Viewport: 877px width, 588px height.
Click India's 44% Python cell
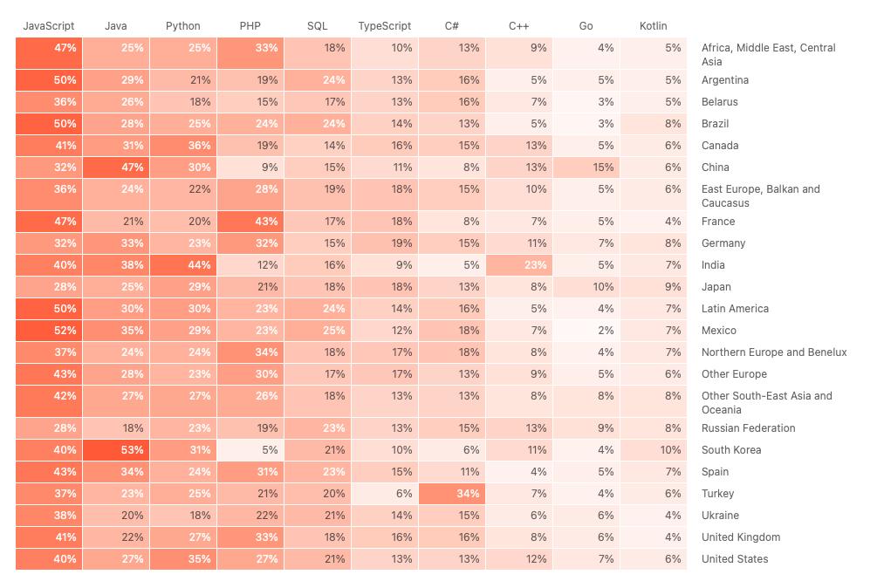183,265
